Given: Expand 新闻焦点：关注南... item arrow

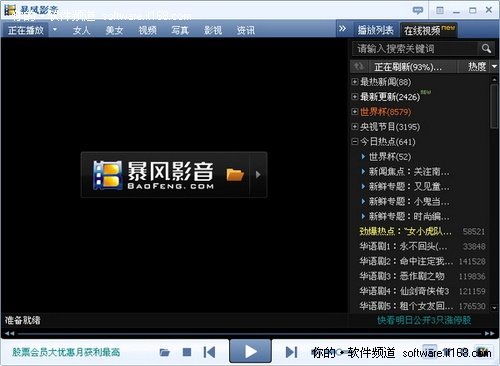Looking at the screenshot, I should tap(363, 171).
